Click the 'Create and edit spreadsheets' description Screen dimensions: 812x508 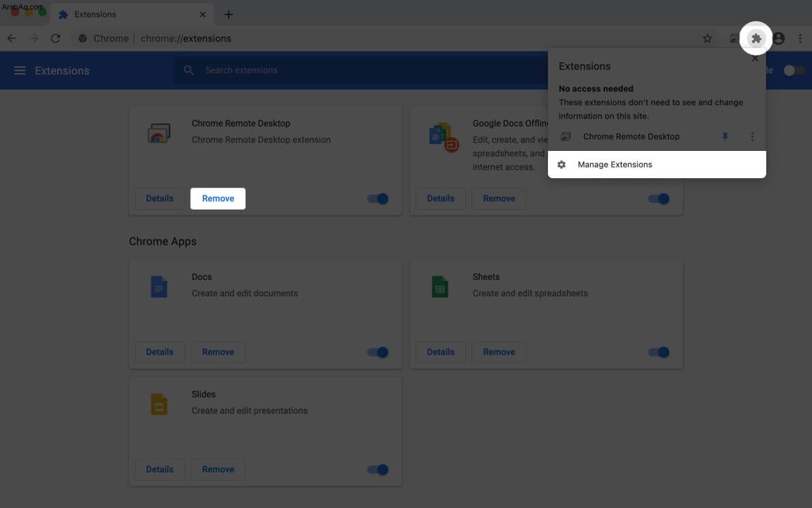[x=530, y=294]
